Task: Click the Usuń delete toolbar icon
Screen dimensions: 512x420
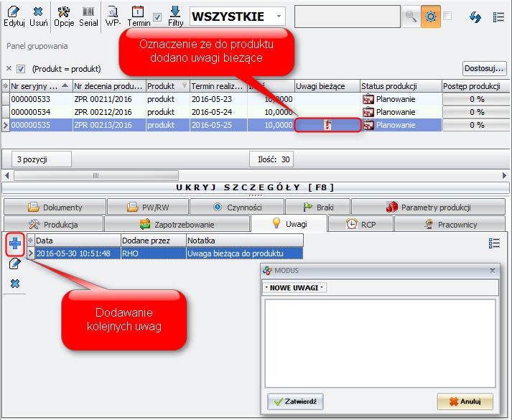Action: pos(38,11)
